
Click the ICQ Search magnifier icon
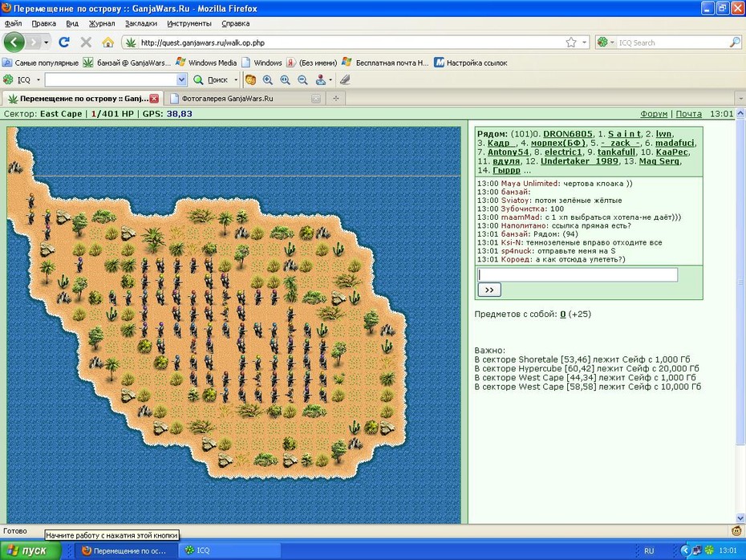click(735, 43)
